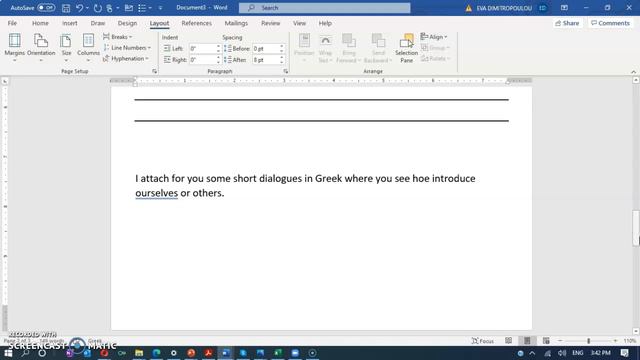Open the Comments pane
640x360 pixels.
pos(610,23)
